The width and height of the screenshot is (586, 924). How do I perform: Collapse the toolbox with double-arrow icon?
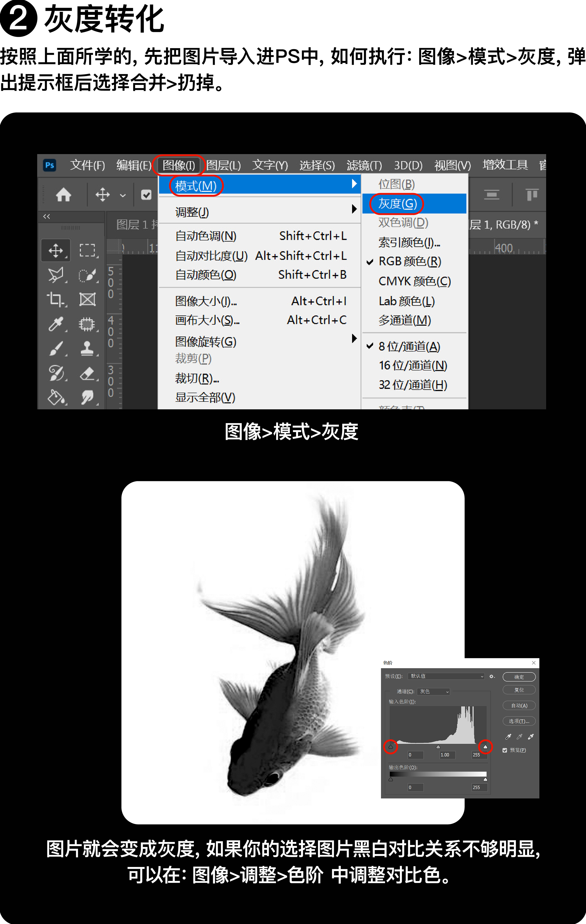coord(46,216)
